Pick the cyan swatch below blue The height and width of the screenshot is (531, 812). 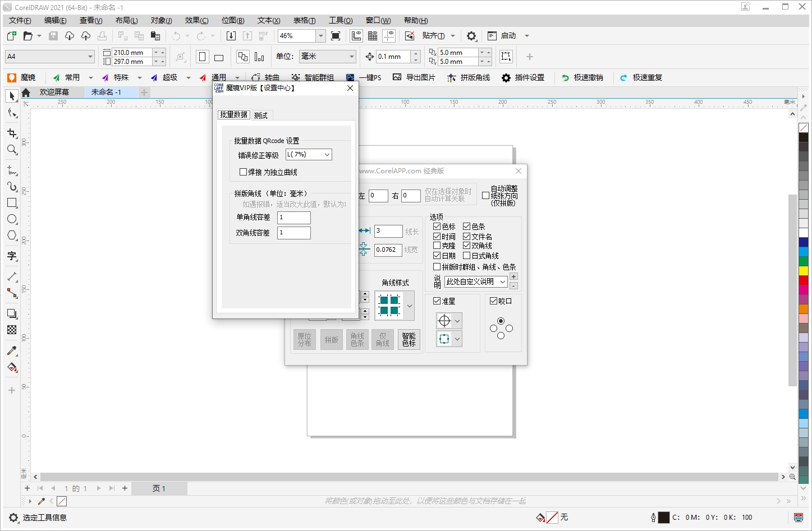pos(804,252)
